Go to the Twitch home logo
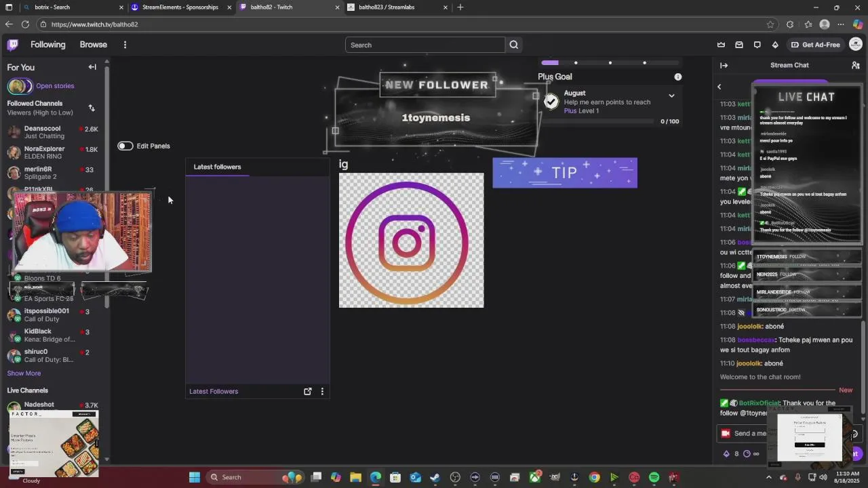Screen dimensions: 868x488 pyautogui.click(x=12, y=45)
